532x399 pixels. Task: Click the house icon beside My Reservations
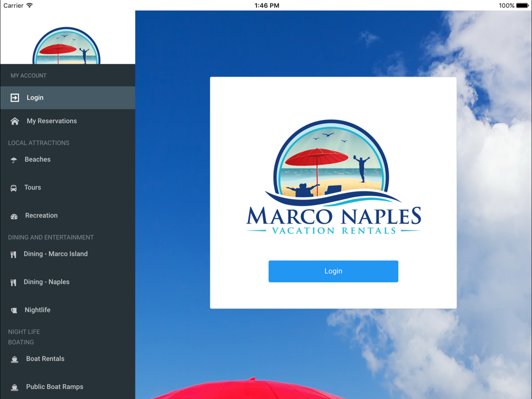coord(15,121)
